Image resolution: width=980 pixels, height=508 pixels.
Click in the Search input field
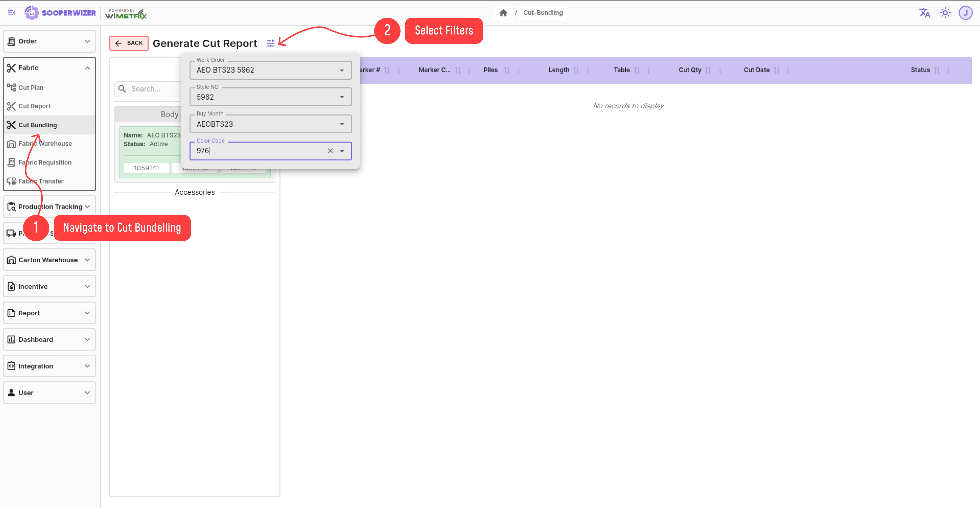(x=152, y=89)
